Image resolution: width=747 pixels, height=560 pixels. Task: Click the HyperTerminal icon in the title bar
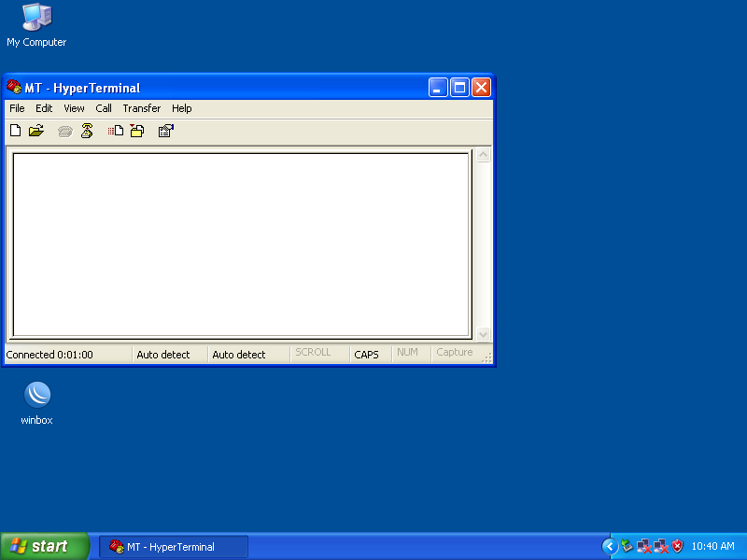pos(13,87)
